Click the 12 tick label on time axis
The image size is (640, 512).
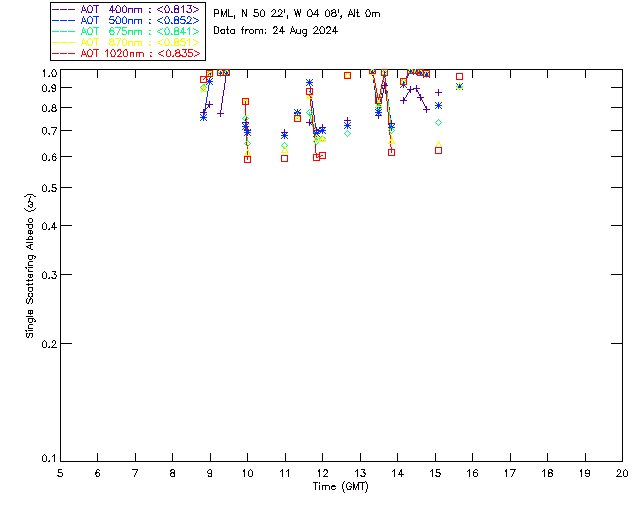[x=322, y=473]
